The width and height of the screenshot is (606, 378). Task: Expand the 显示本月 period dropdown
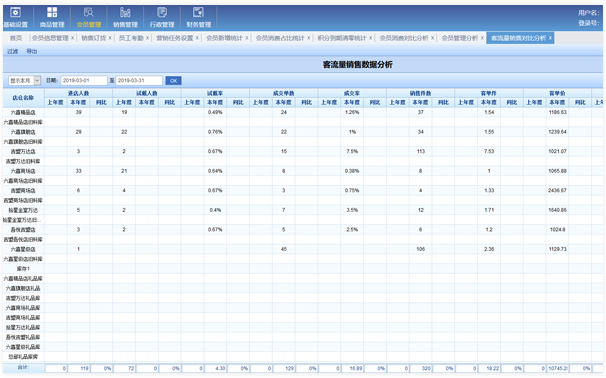point(37,80)
